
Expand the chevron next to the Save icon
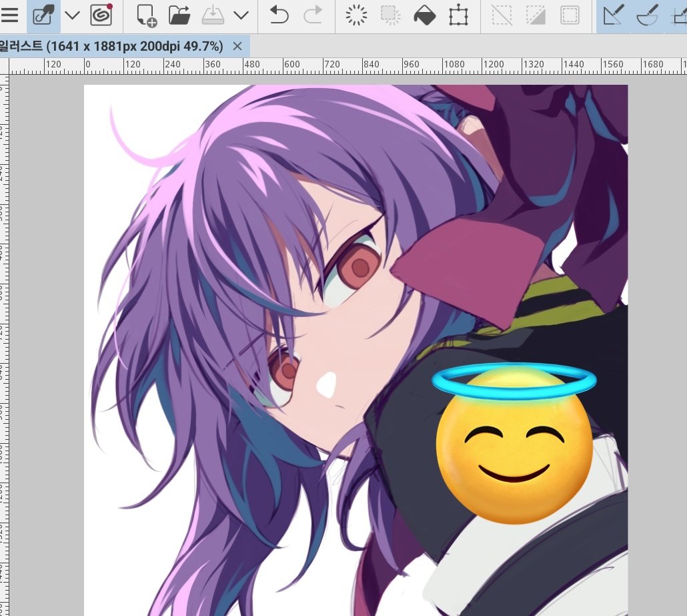(241, 16)
